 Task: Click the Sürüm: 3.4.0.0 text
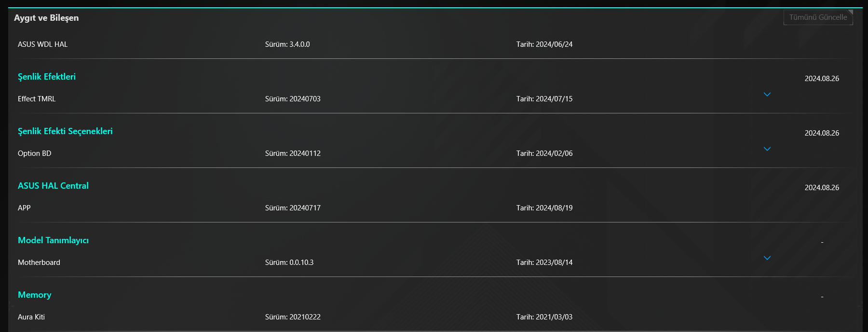pyautogui.click(x=287, y=44)
